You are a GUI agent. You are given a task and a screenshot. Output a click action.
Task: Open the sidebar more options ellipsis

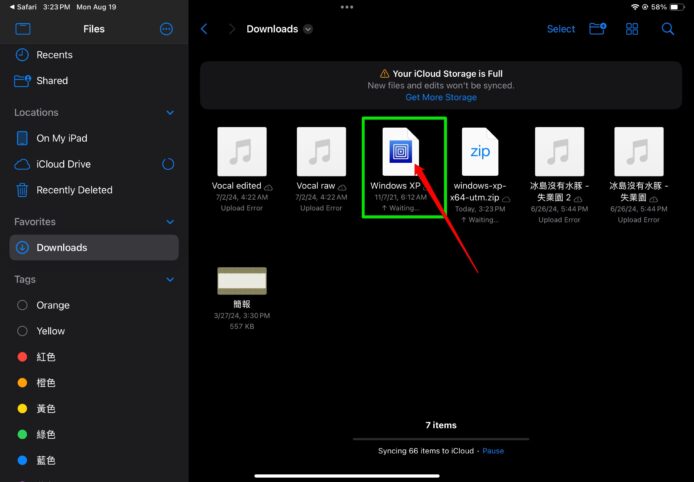pos(166,29)
